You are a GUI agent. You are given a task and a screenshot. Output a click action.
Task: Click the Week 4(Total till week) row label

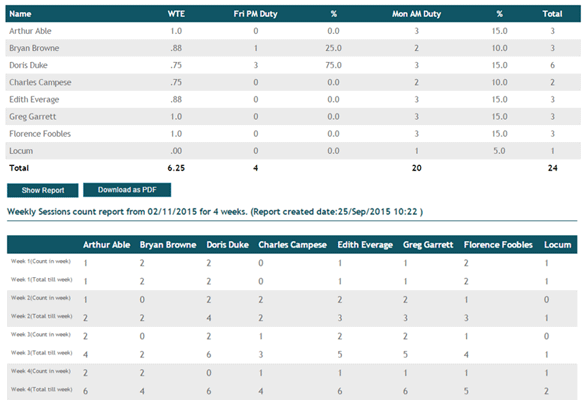(x=41, y=389)
